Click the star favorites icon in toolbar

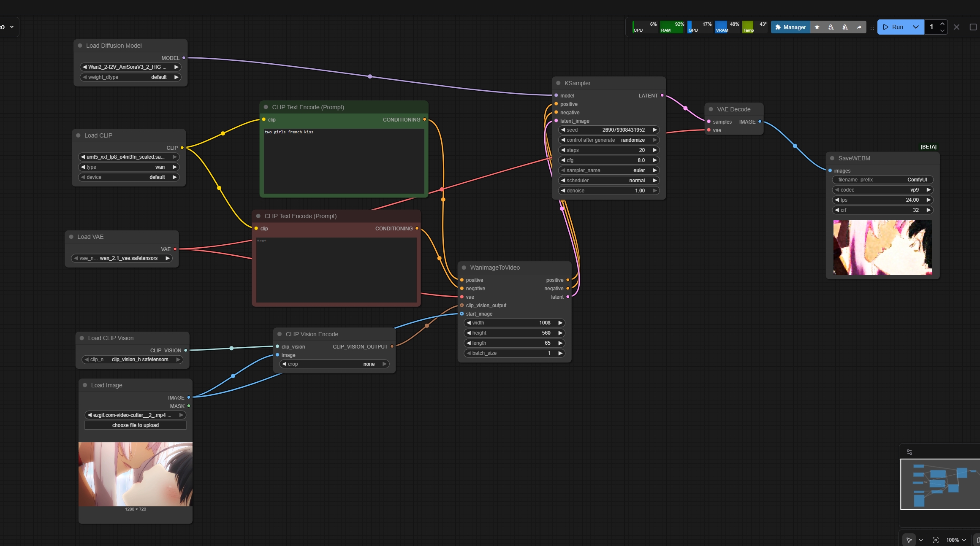[817, 27]
